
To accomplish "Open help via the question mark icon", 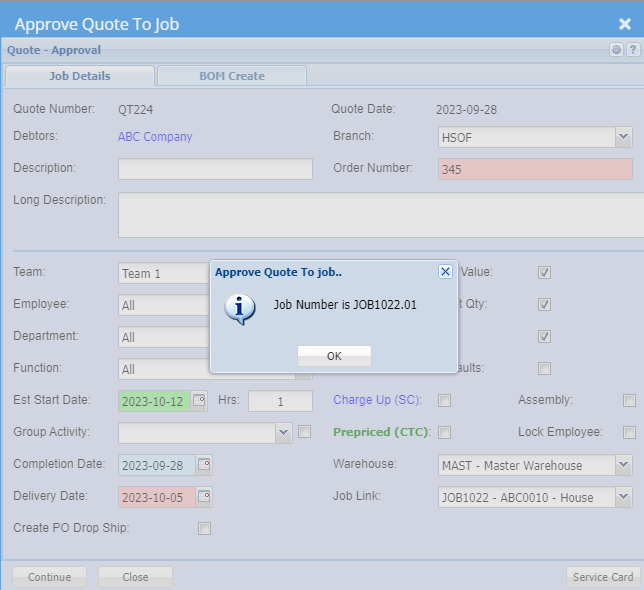I will 632,50.
